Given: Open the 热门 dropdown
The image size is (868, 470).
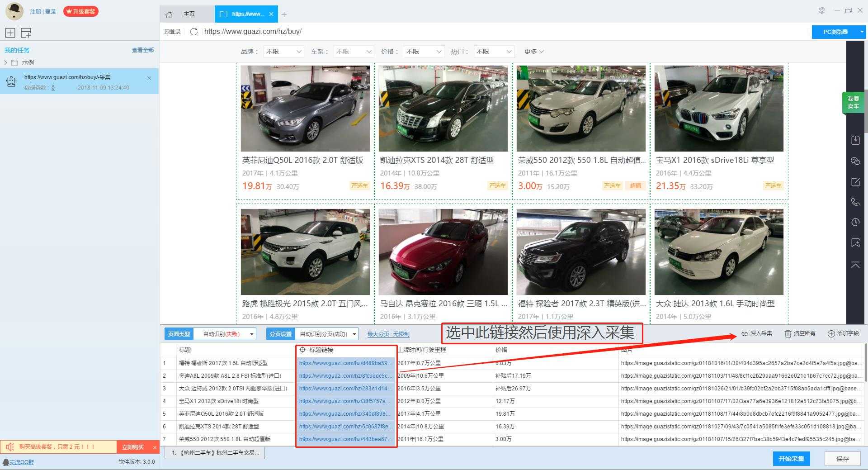Looking at the screenshot, I should click(494, 52).
